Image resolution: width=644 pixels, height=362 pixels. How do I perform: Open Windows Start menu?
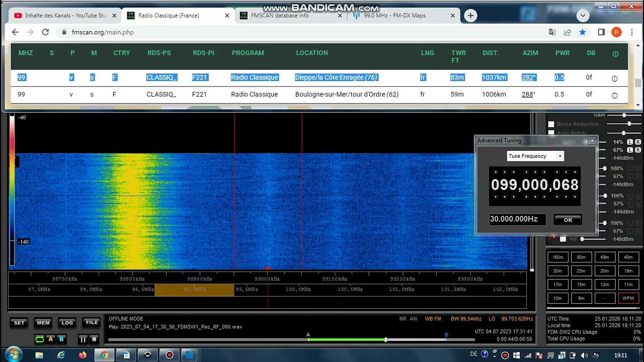(x=13, y=354)
